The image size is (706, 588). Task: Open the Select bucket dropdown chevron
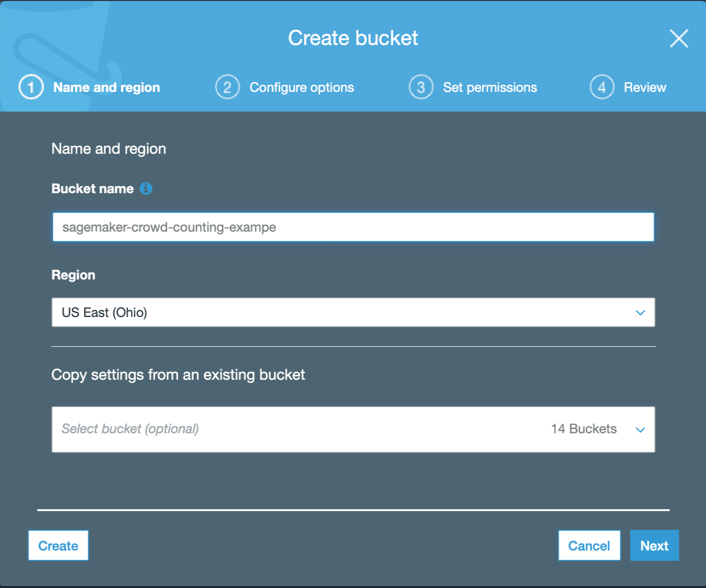pyautogui.click(x=640, y=430)
